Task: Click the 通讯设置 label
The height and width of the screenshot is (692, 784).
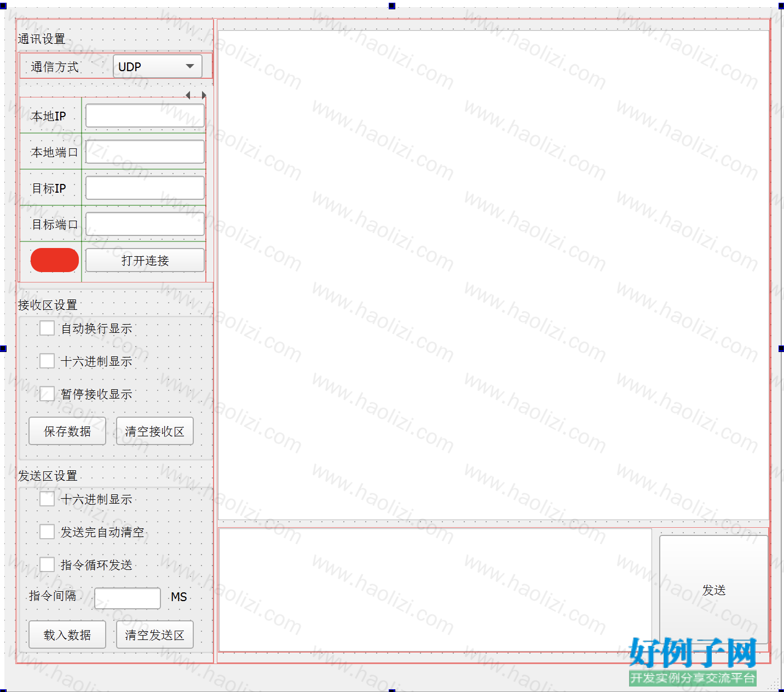Action: [x=42, y=39]
